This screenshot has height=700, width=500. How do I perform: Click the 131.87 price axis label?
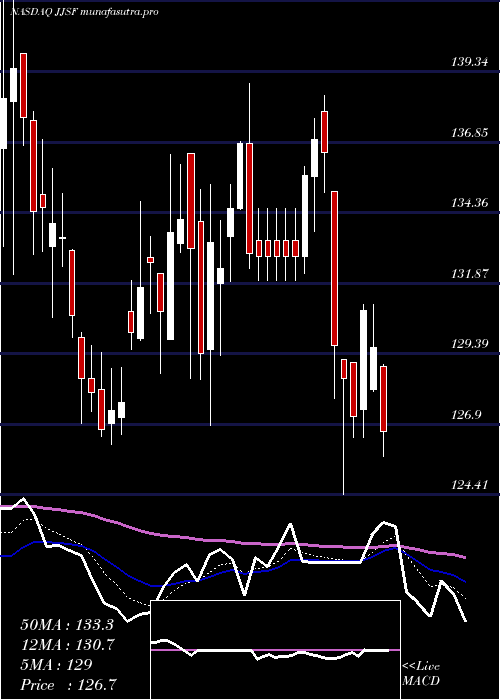pyautogui.click(x=469, y=274)
